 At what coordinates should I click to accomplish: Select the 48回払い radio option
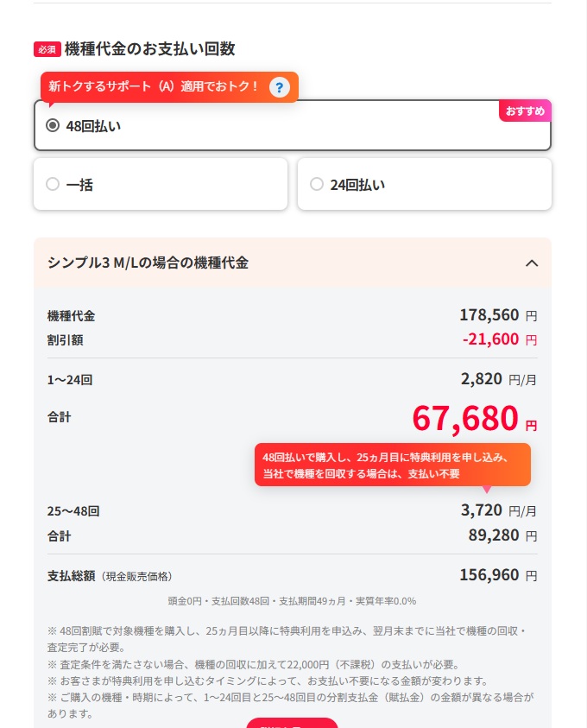[x=53, y=125]
